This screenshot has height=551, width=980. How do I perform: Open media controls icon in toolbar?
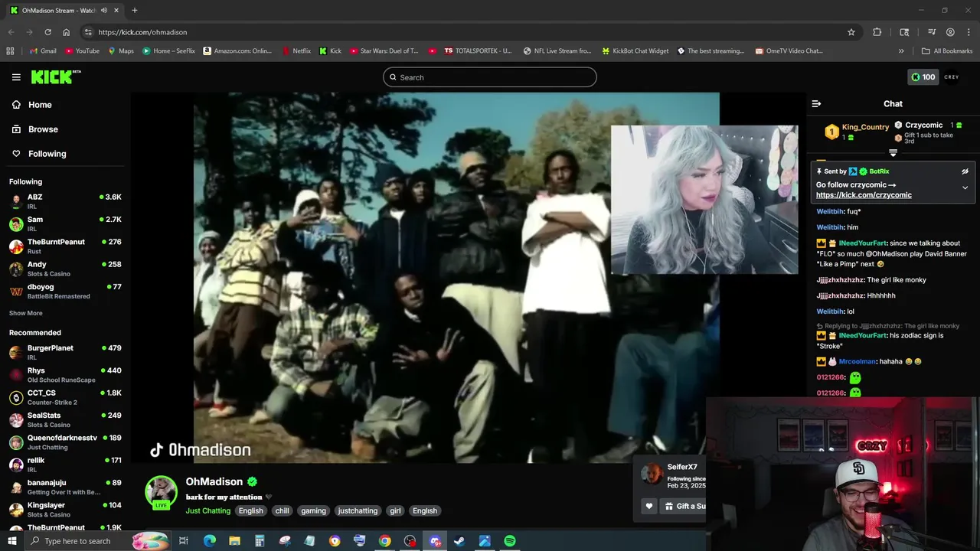pyautogui.click(x=932, y=32)
